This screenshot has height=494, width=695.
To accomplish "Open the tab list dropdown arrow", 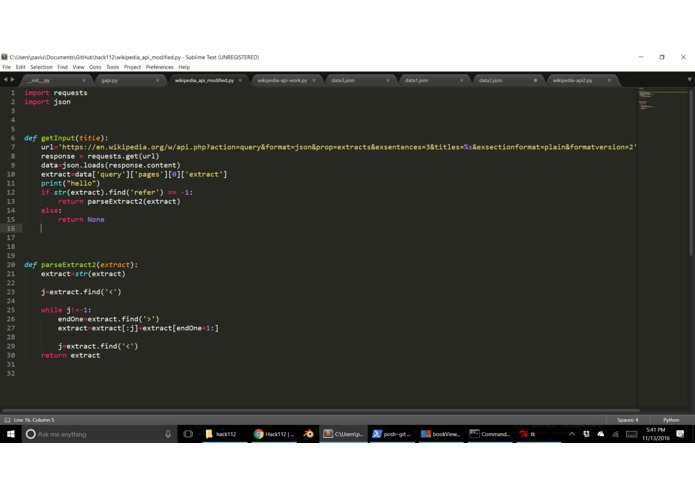I will click(x=690, y=80).
